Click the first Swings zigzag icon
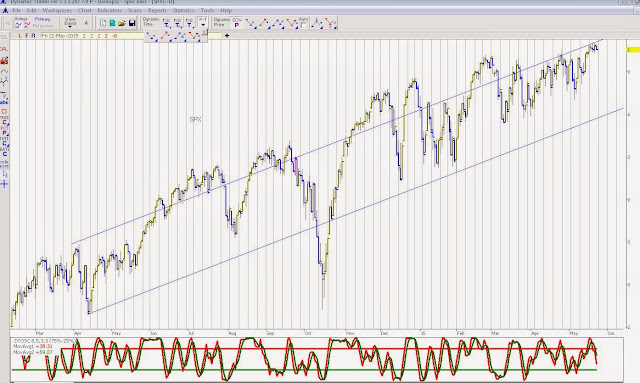Screen dimensions: 640x383 [18, 26]
